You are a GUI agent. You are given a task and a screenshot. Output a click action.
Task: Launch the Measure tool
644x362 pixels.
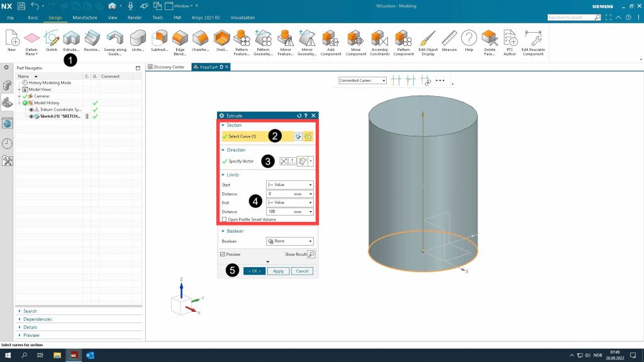click(449, 39)
